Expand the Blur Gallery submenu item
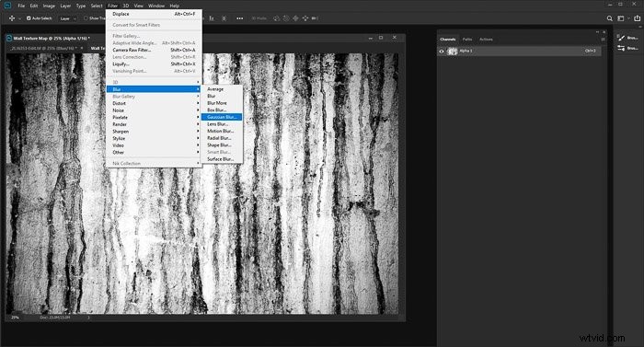The height and width of the screenshot is (347, 644). click(x=154, y=97)
